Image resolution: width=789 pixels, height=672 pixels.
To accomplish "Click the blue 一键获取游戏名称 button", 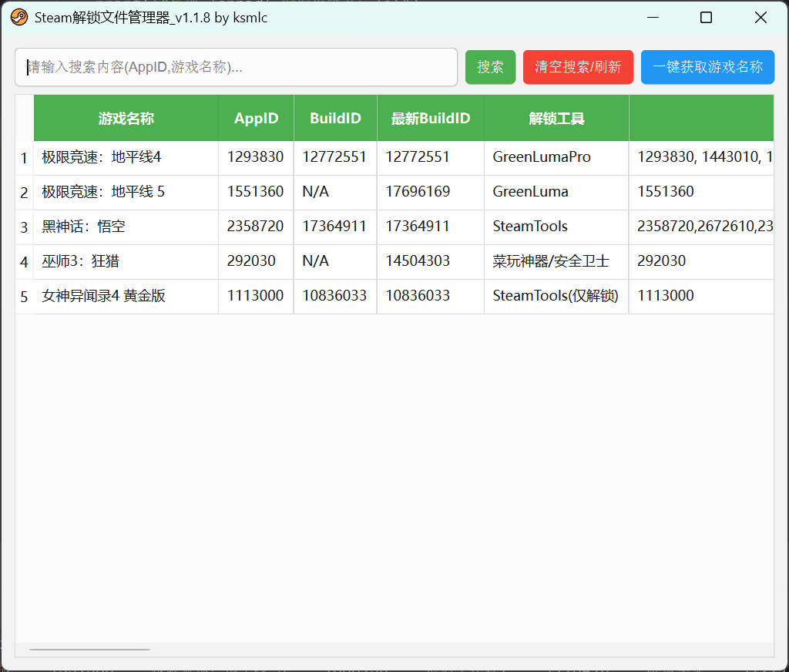I will click(707, 67).
